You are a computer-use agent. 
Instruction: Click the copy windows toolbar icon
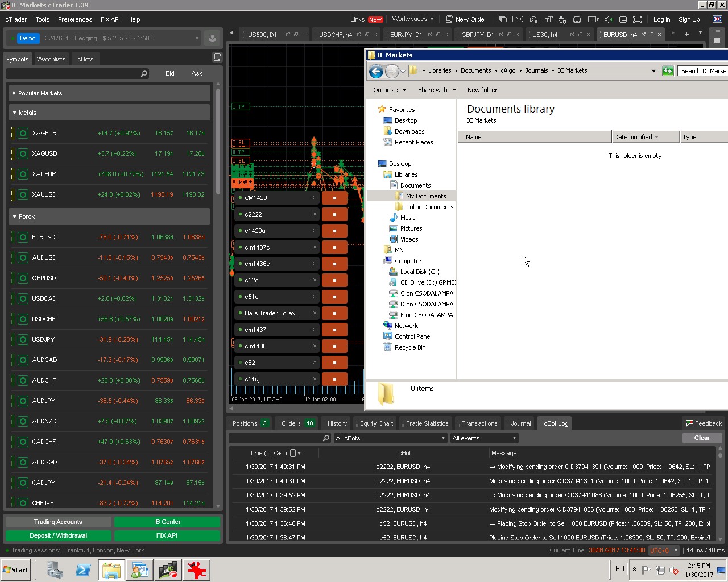(x=503, y=19)
